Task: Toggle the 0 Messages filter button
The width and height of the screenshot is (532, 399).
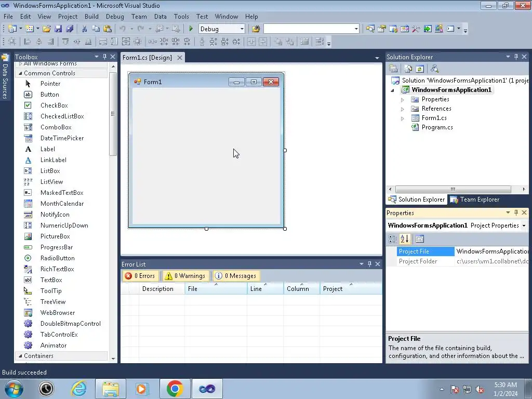Action: [236, 276]
